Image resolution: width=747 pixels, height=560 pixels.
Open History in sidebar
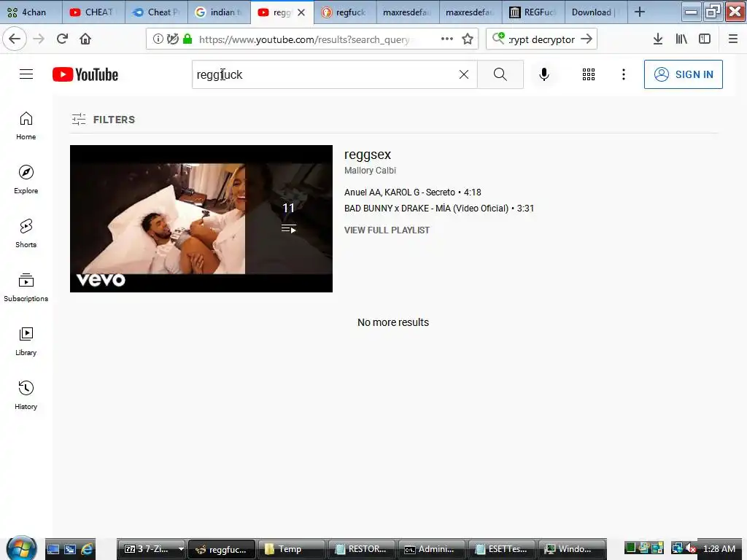tap(26, 395)
